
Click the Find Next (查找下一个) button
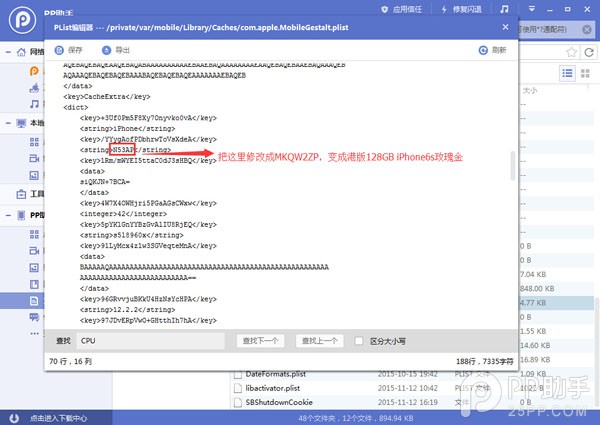[260, 340]
